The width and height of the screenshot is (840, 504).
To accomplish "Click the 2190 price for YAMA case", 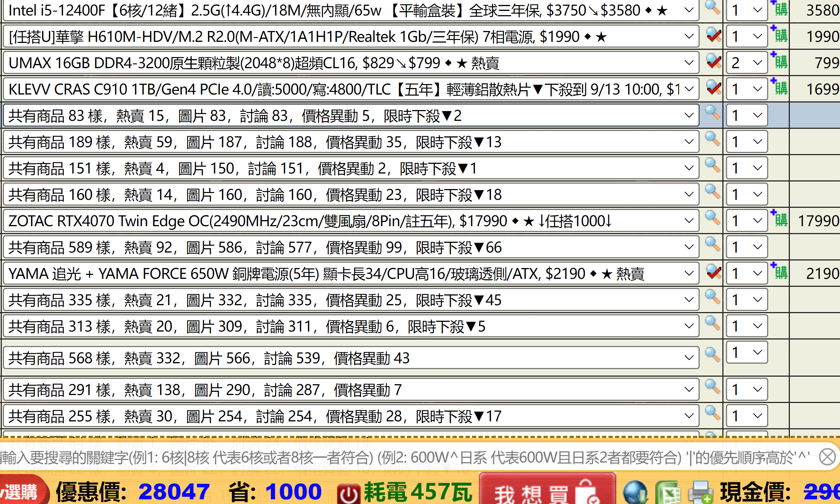I will click(822, 273).
